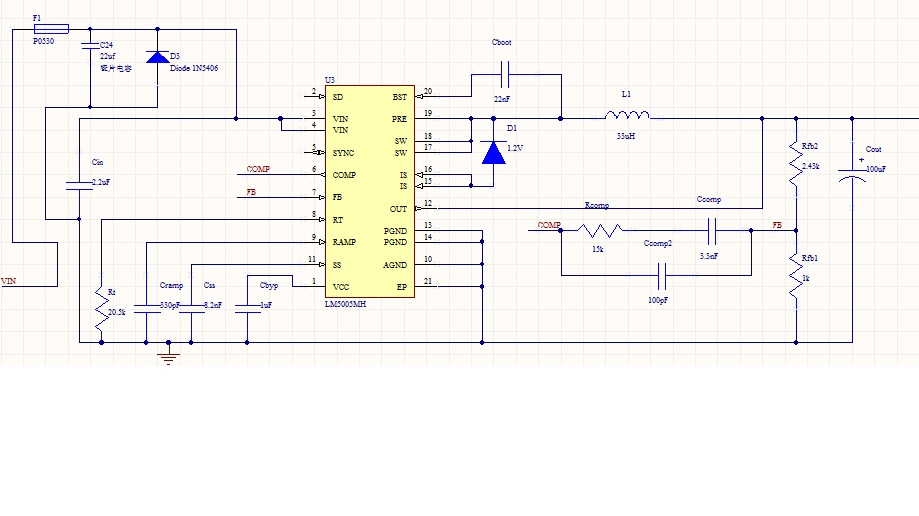Select the C24 capacitor symbol

tap(90, 46)
